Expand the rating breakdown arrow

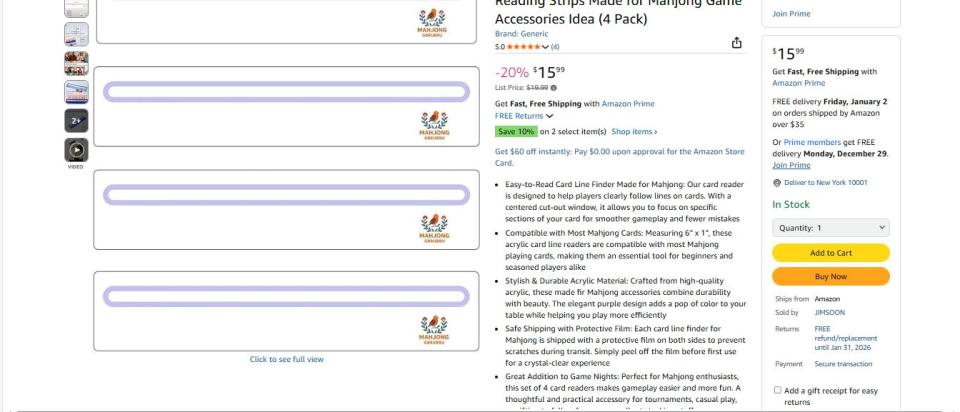545,47
